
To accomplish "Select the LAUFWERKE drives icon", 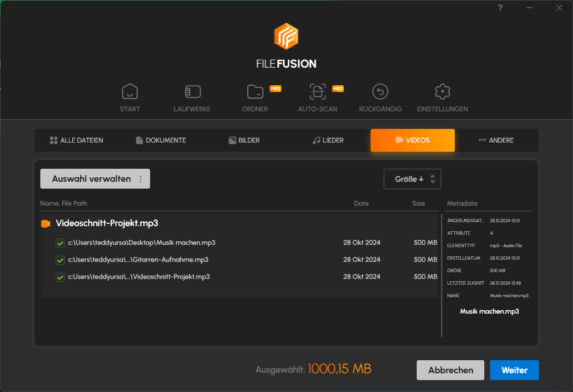I will (192, 91).
